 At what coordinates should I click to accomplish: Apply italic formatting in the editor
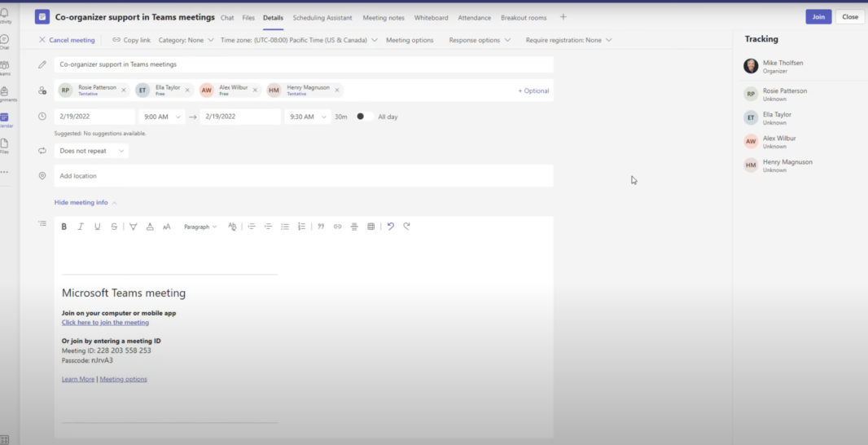pos(81,227)
